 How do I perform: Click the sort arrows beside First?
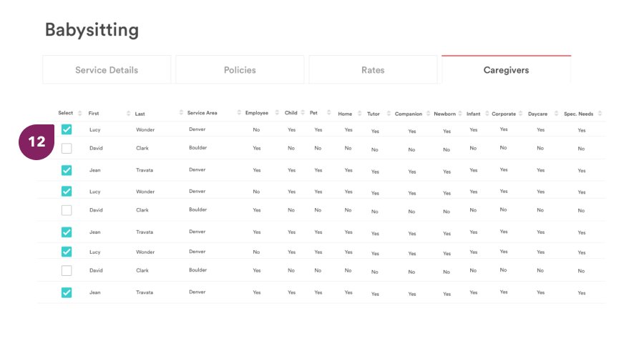point(128,113)
